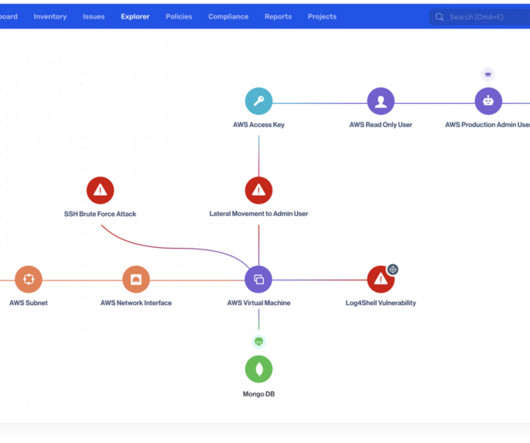Click the AWS Virtual Machine node
530x443 pixels.
click(x=259, y=279)
